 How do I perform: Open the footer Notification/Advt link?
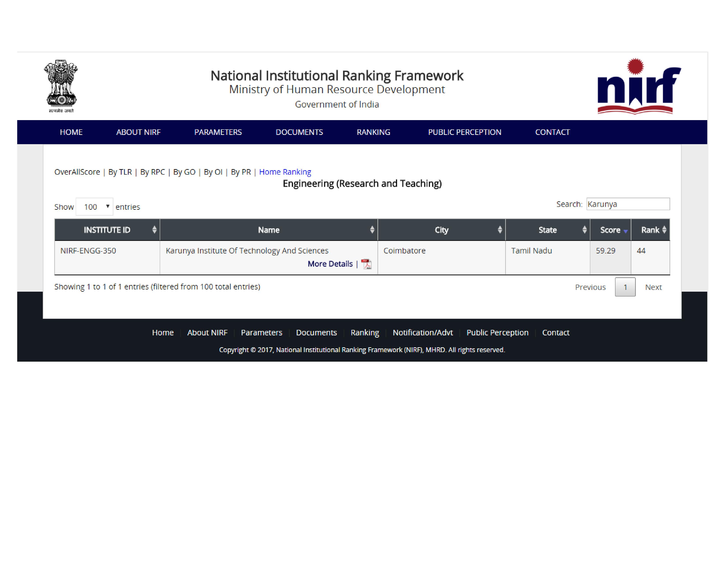tap(423, 333)
